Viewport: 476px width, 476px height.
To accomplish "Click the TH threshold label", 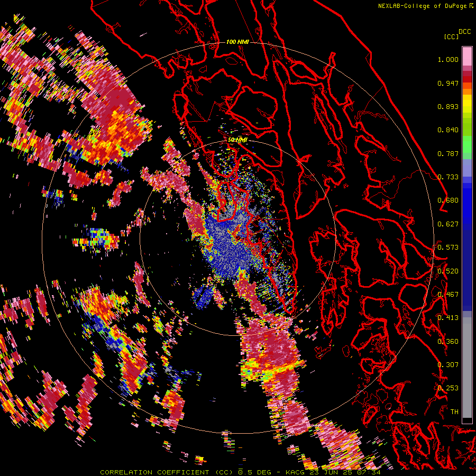I will point(454,412).
